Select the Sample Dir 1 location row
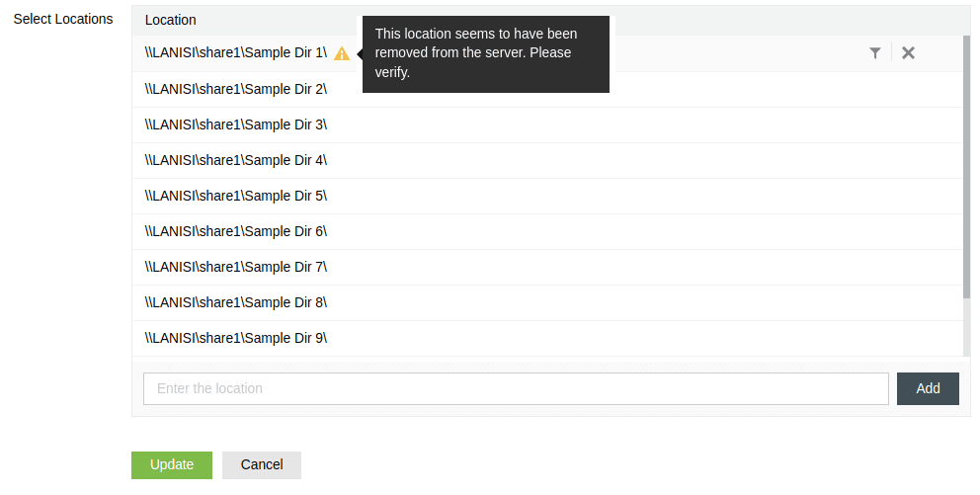The height and width of the screenshot is (495, 980). 547,53
